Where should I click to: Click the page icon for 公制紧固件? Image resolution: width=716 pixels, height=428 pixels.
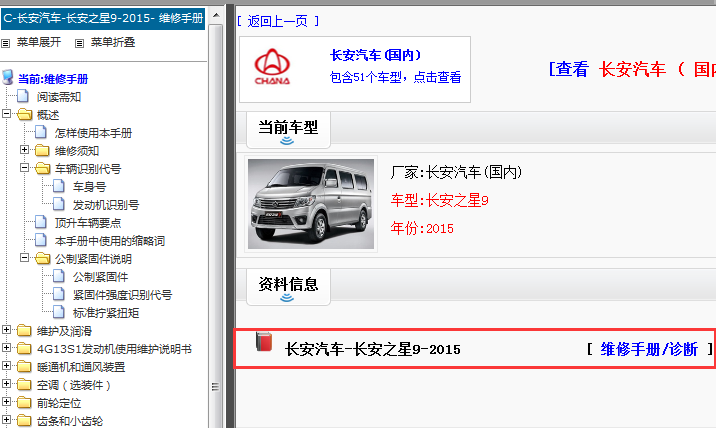pyautogui.click(x=59, y=276)
